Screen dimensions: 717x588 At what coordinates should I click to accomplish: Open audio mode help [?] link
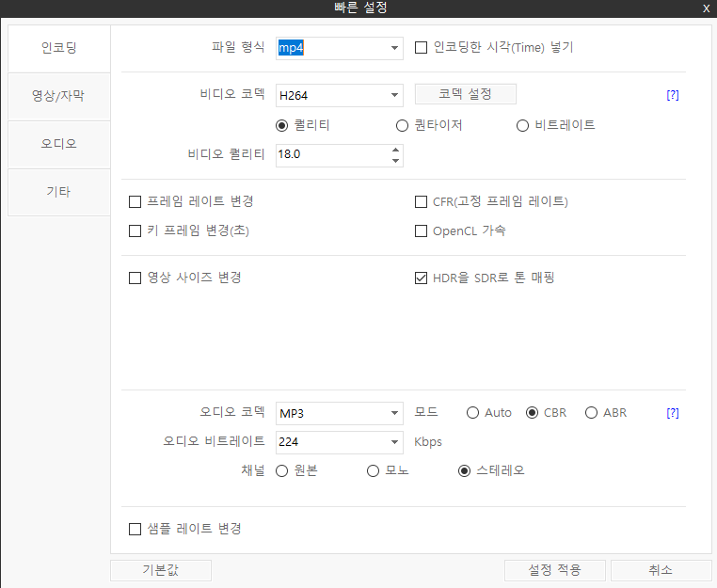tap(673, 413)
